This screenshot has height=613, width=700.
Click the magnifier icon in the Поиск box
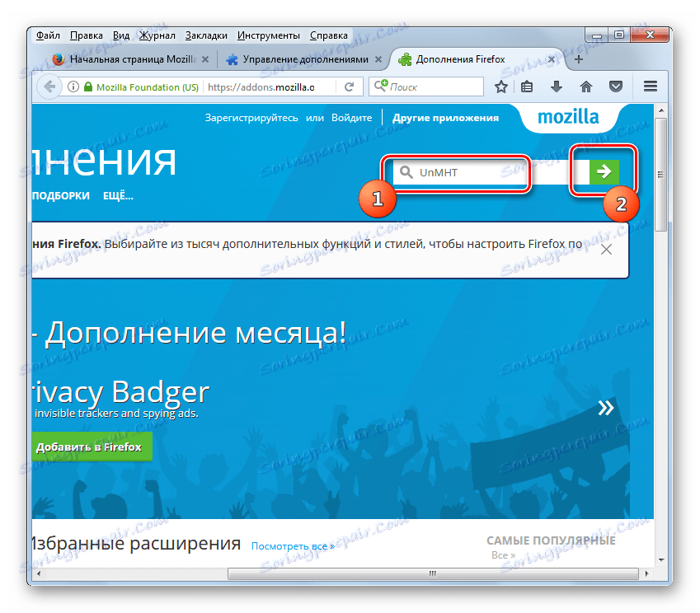pos(381,86)
